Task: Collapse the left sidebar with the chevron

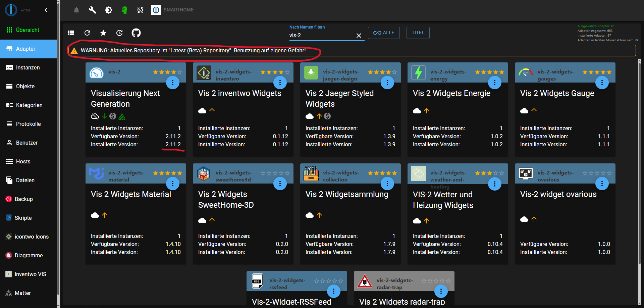Action: point(46,10)
